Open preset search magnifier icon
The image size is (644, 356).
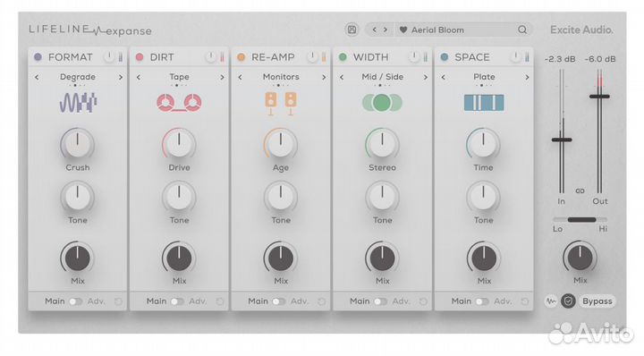click(522, 30)
